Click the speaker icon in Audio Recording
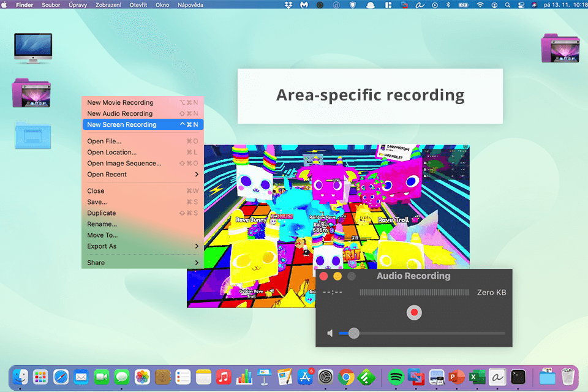This screenshot has height=392, width=588. [330, 333]
